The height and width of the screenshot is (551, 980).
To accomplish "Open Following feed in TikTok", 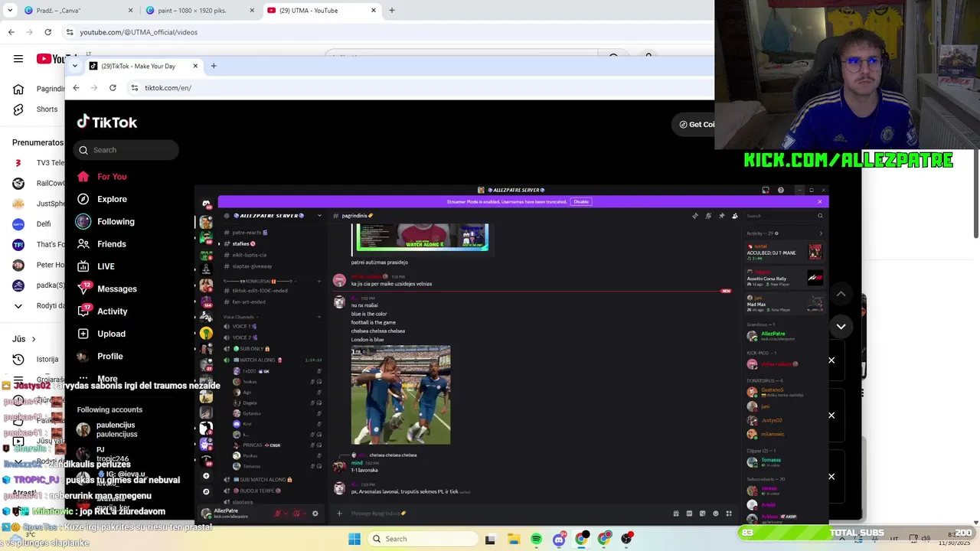I will [105, 222].
